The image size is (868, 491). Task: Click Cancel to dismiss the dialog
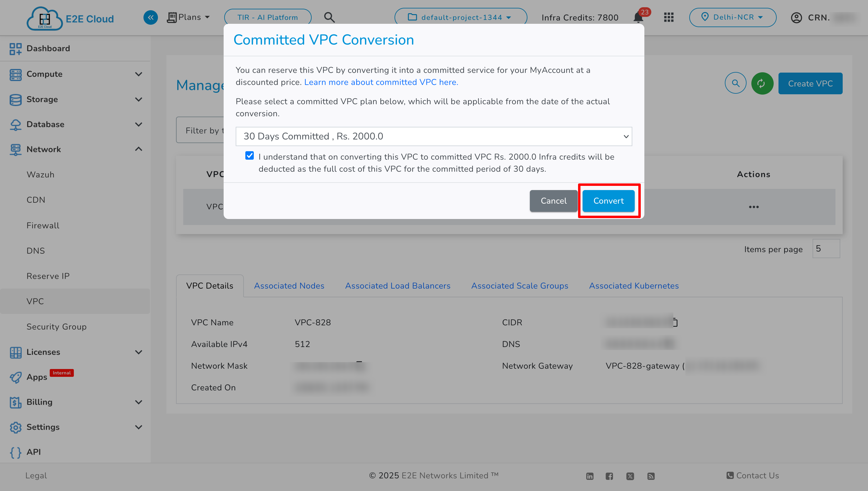(553, 201)
